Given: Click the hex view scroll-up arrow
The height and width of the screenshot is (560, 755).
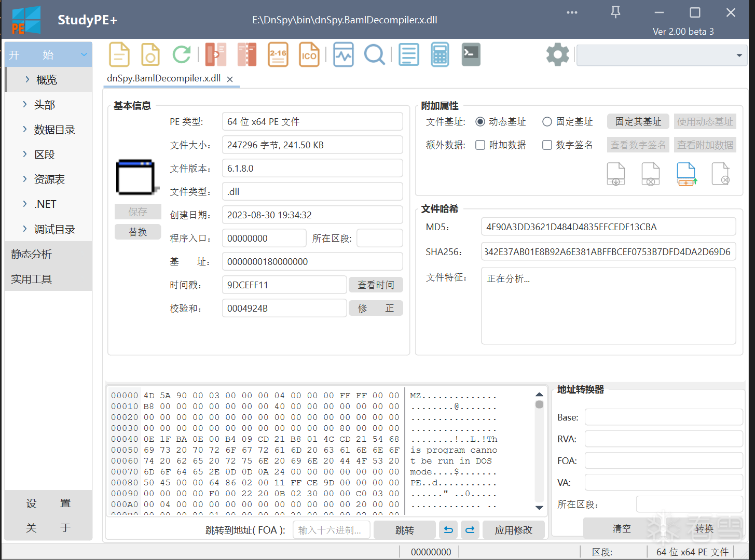Looking at the screenshot, I should (x=540, y=395).
